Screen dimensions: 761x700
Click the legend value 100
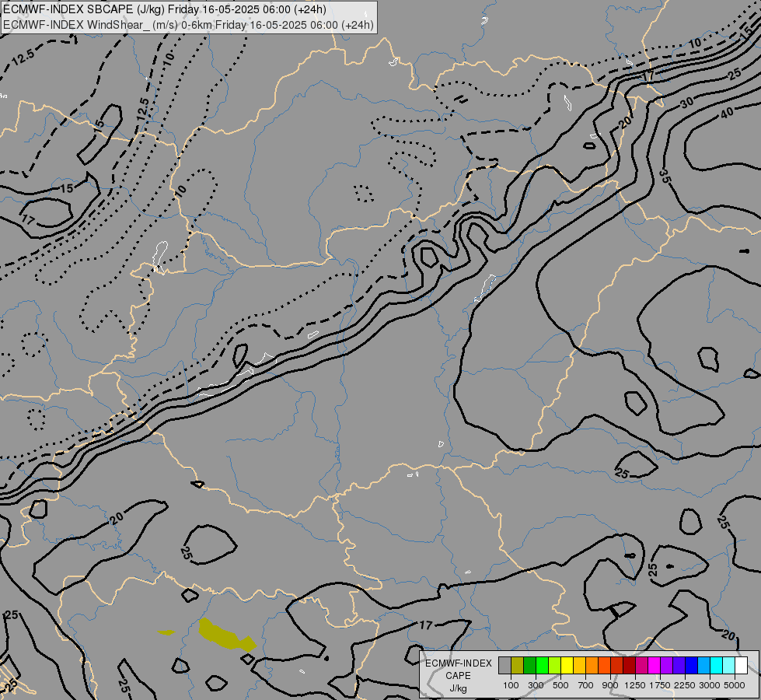(511, 685)
